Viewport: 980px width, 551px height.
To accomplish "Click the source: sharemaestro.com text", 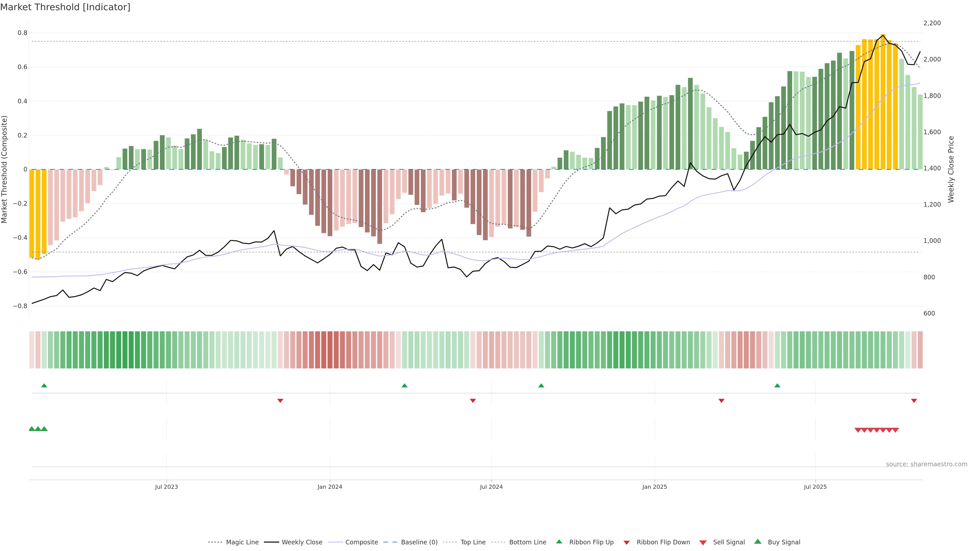I will [926, 464].
